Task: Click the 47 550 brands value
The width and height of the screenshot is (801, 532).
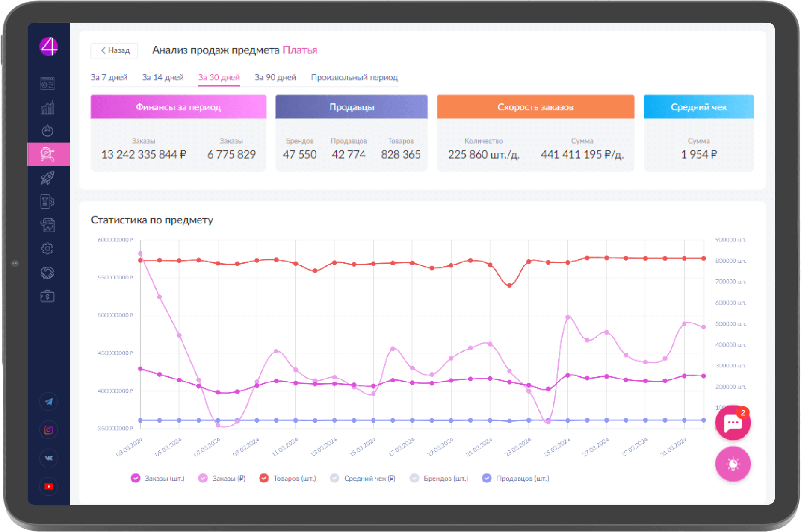Action: click(x=300, y=154)
